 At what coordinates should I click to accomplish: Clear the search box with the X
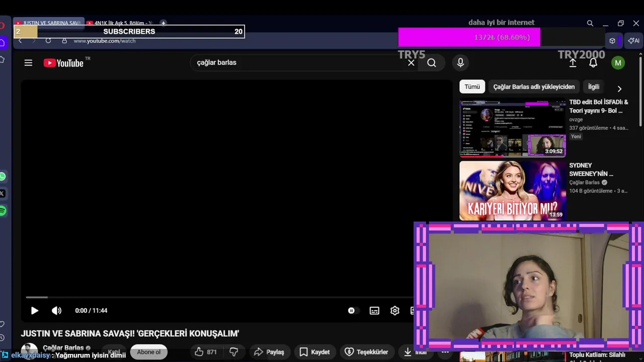coord(411,63)
